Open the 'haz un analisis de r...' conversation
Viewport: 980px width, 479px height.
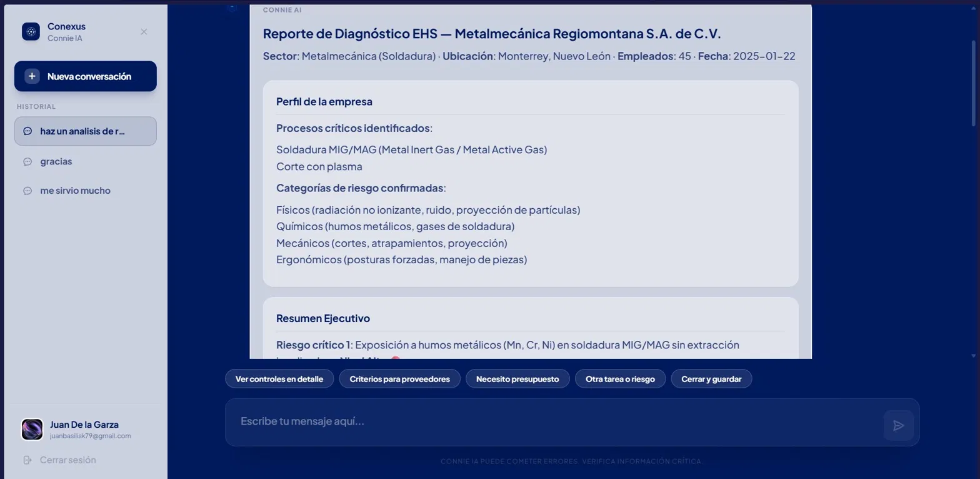[x=86, y=131]
